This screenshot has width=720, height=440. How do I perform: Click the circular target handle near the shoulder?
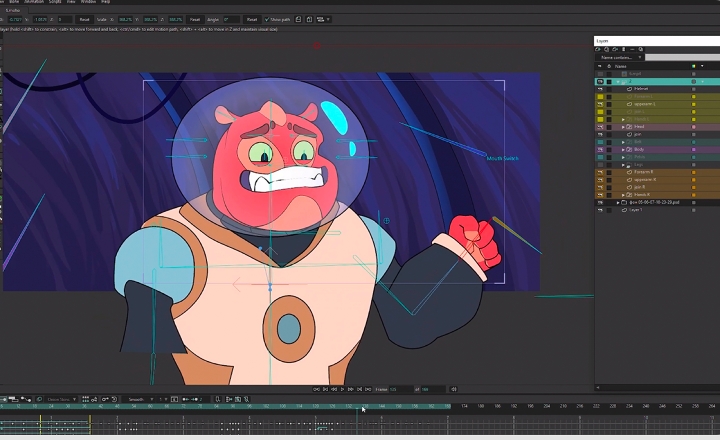point(387,221)
